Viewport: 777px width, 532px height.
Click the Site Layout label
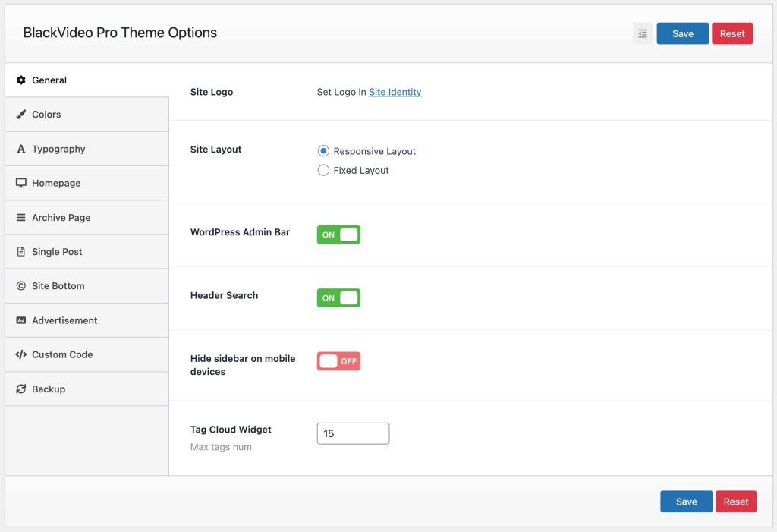click(215, 150)
